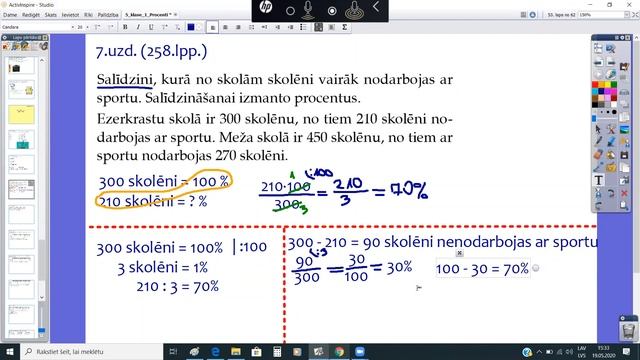The width and height of the screenshot is (640, 360).
Task: Click the taskbar search box
Action: (x=91, y=351)
